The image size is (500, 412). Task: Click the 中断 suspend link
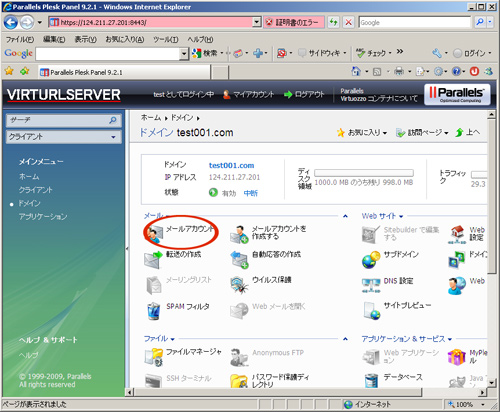tap(251, 193)
